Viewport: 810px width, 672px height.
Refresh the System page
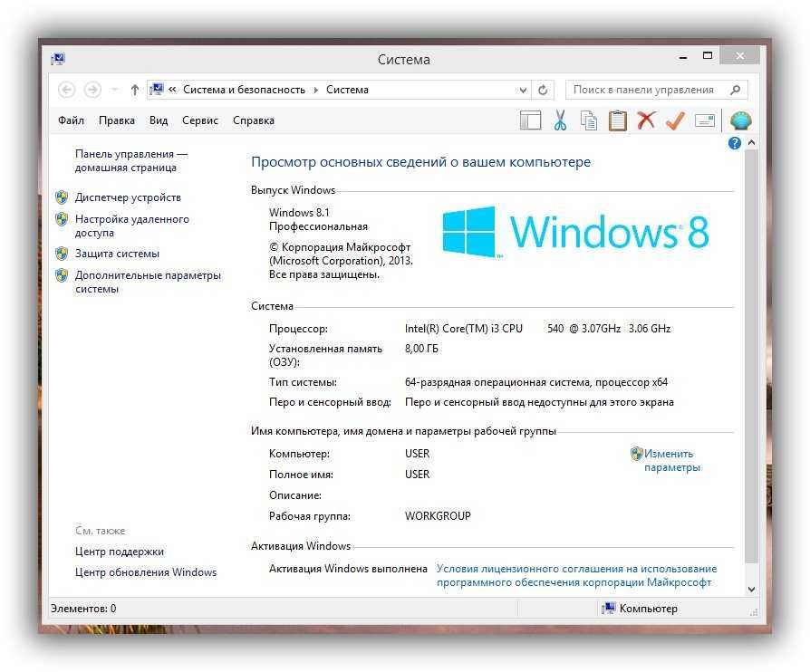[x=543, y=90]
